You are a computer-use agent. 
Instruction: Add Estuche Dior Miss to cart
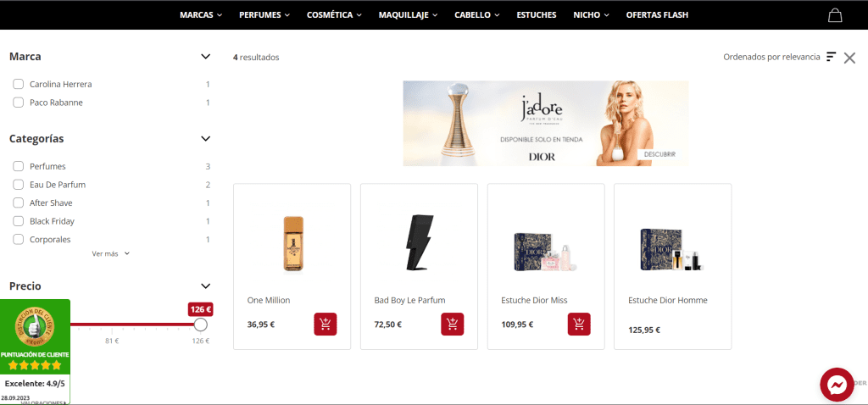(x=579, y=324)
